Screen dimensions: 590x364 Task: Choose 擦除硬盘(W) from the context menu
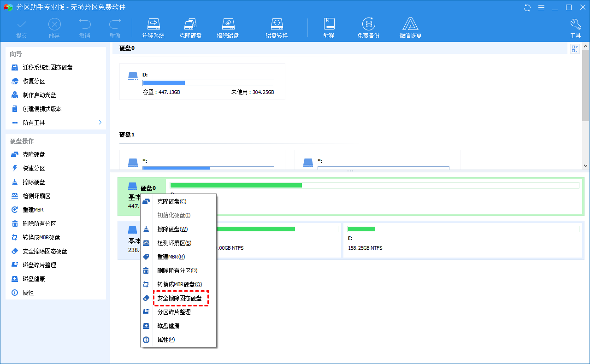pos(178,229)
